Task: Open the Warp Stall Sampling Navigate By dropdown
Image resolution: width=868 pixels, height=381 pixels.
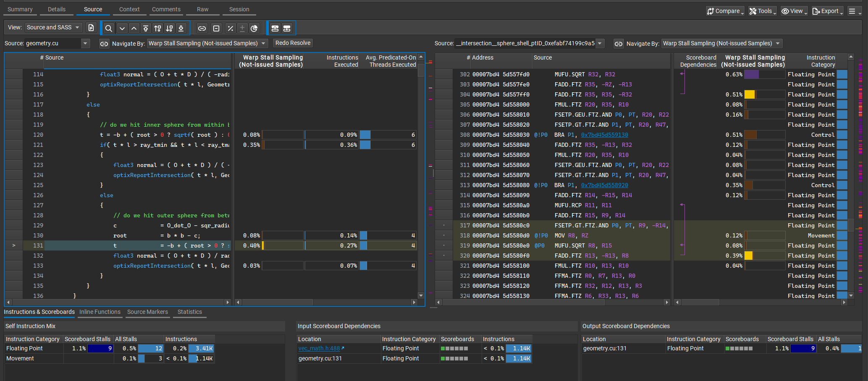Action: 207,43
